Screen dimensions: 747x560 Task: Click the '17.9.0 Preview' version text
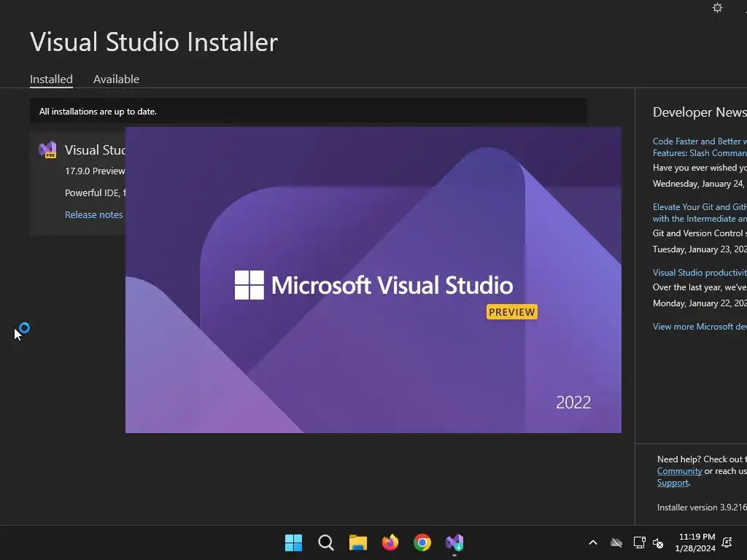[95, 171]
